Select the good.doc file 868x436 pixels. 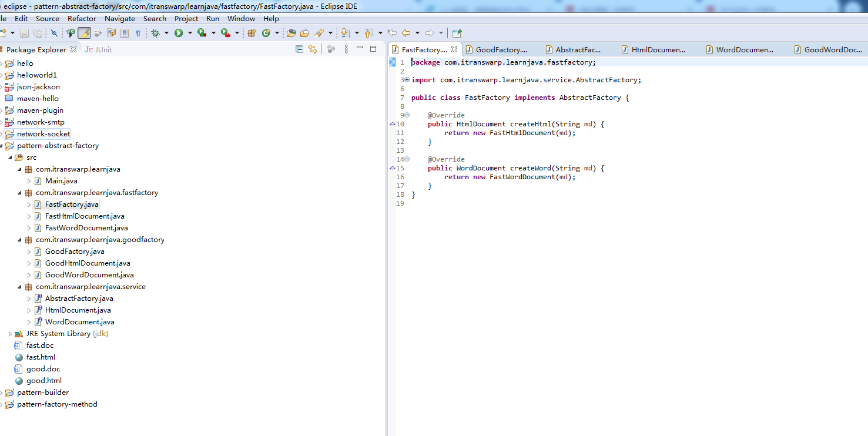[43, 369]
